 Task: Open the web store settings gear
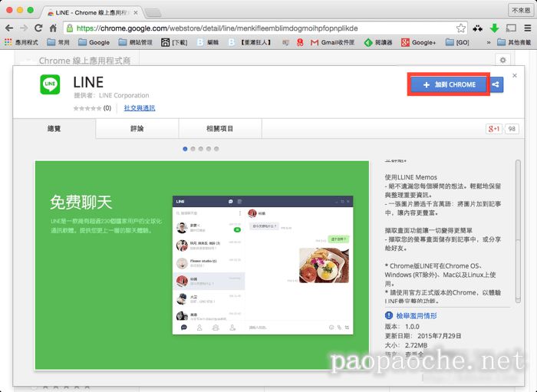pos(502,61)
